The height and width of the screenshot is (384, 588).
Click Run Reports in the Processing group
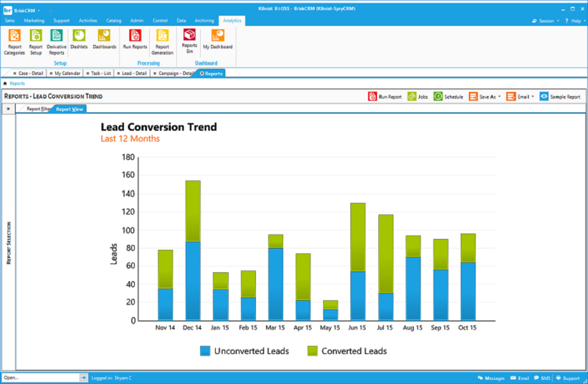coord(135,39)
